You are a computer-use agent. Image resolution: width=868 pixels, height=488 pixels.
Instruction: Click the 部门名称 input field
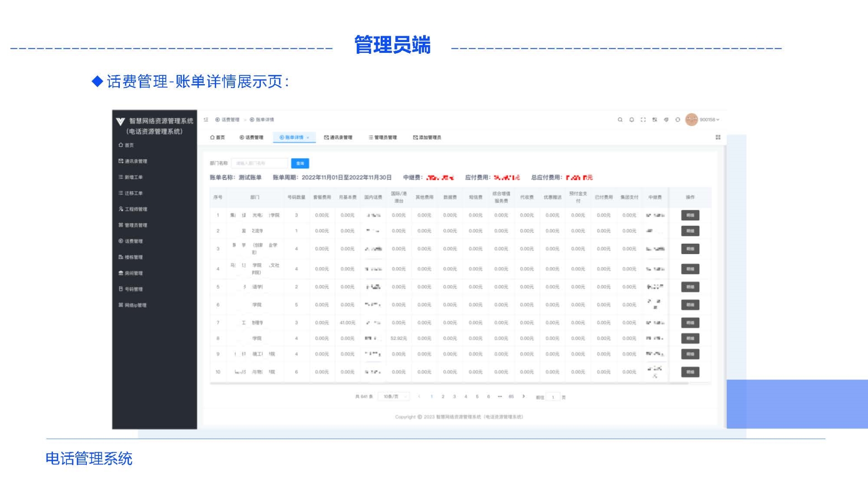point(259,163)
